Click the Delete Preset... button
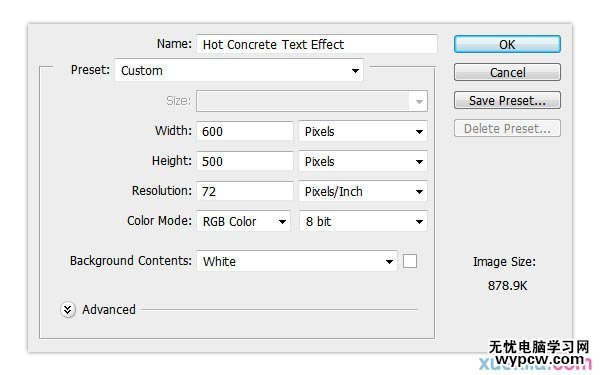The image size is (600, 375). coord(507,128)
